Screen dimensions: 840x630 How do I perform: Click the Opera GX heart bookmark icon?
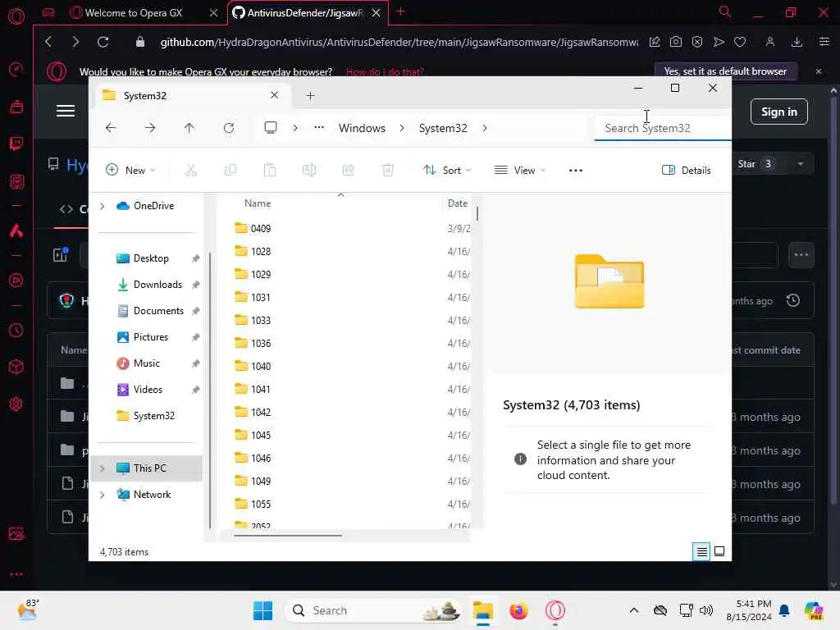(x=740, y=42)
